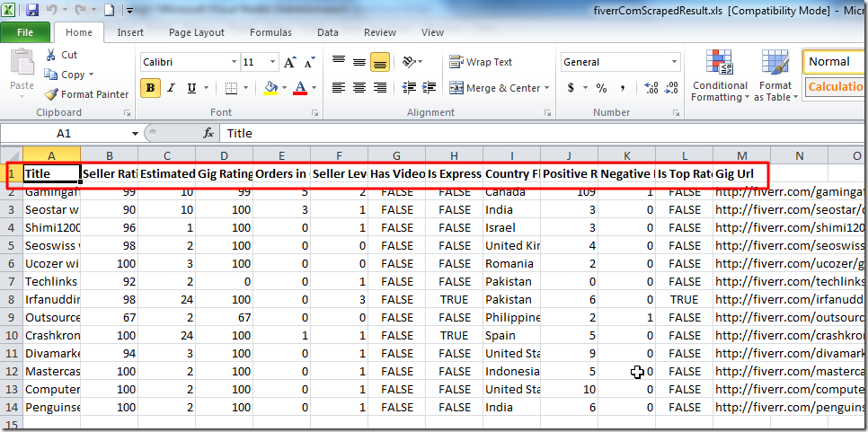868x432 pixels.
Task: Toggle the highlighted Bottom Align button
Action: [380, 62]
